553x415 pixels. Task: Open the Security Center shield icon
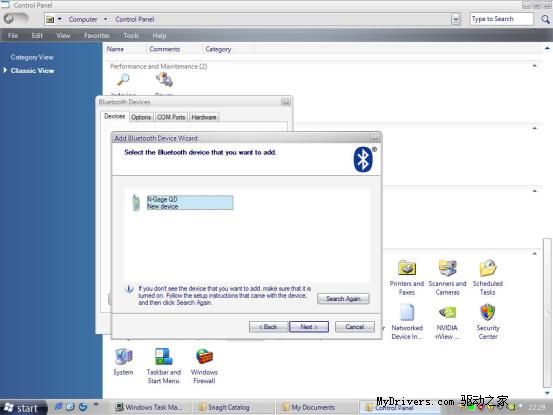[488, 312]
